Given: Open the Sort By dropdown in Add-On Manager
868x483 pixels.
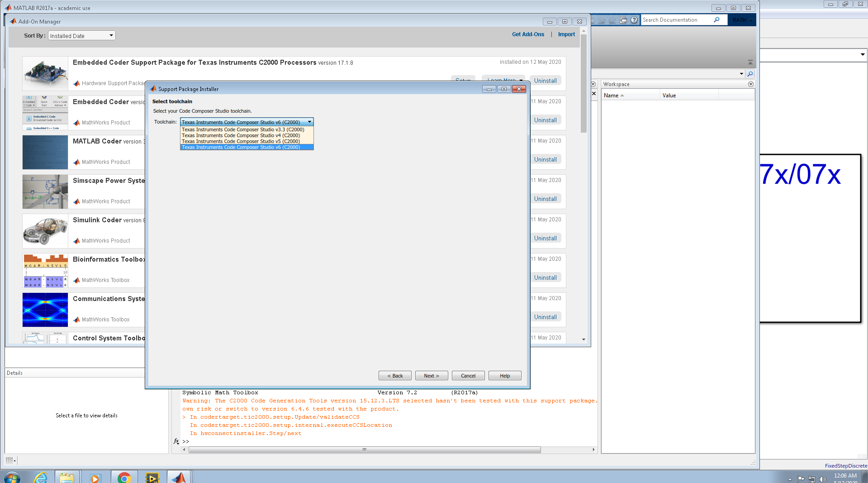Looking at the screenshot, I should [82, 36].
